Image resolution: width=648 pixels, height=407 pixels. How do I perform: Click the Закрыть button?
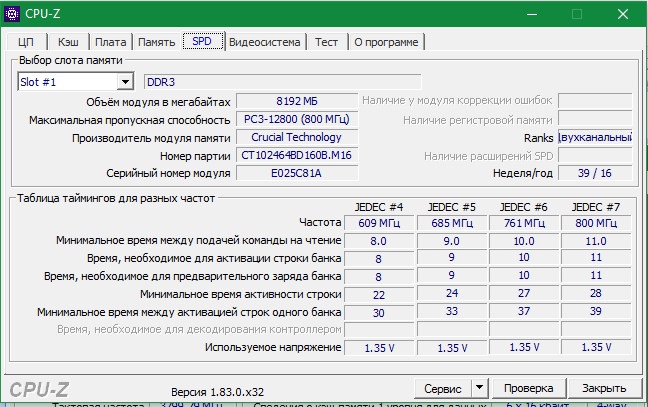604,388
